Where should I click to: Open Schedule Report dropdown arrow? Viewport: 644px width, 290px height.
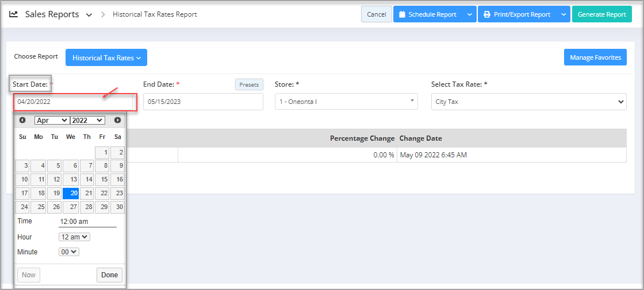tap(470, 14)
